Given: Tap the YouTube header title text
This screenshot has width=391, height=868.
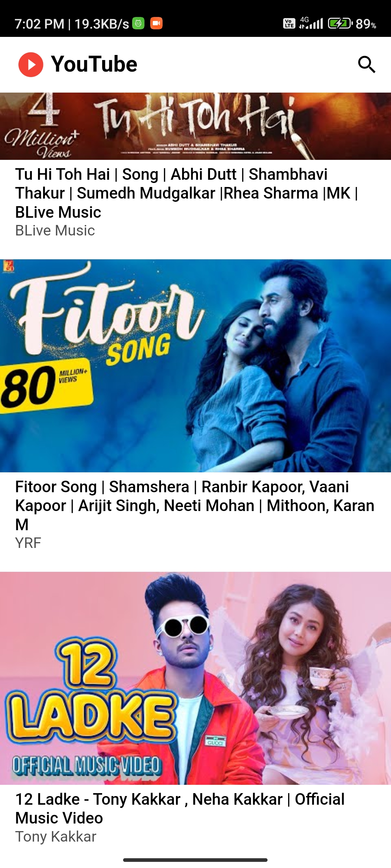Looking at the screenshot, I should click(x=94, y=64).
